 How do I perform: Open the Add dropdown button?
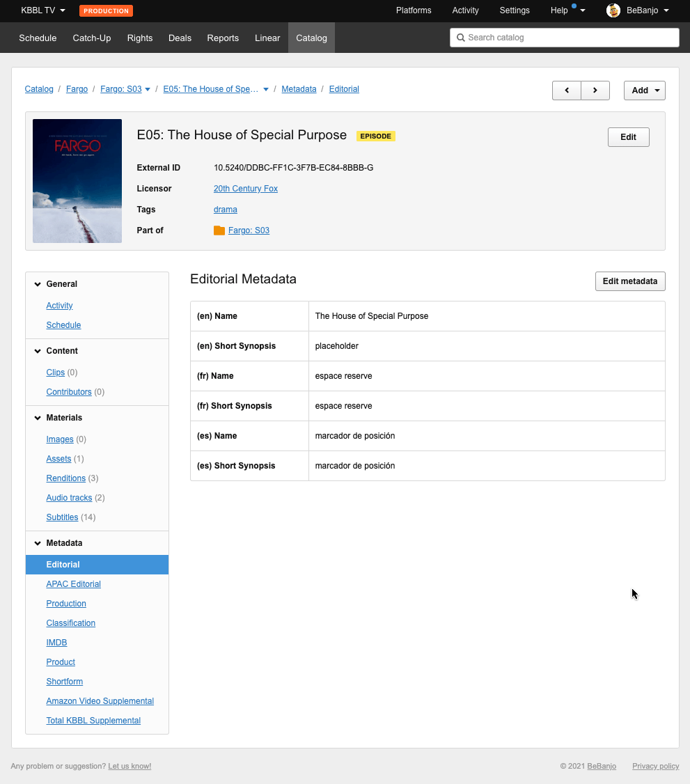point(645,91)
